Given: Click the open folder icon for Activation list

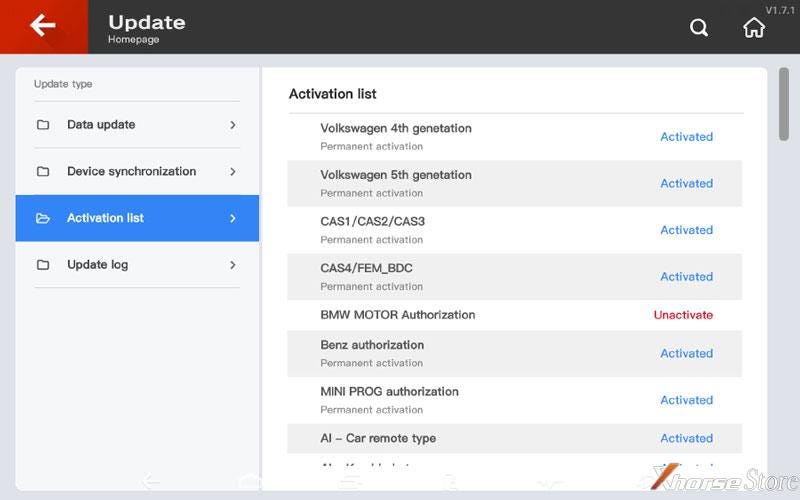Looking at the screenshot, I should pos(43,218).
